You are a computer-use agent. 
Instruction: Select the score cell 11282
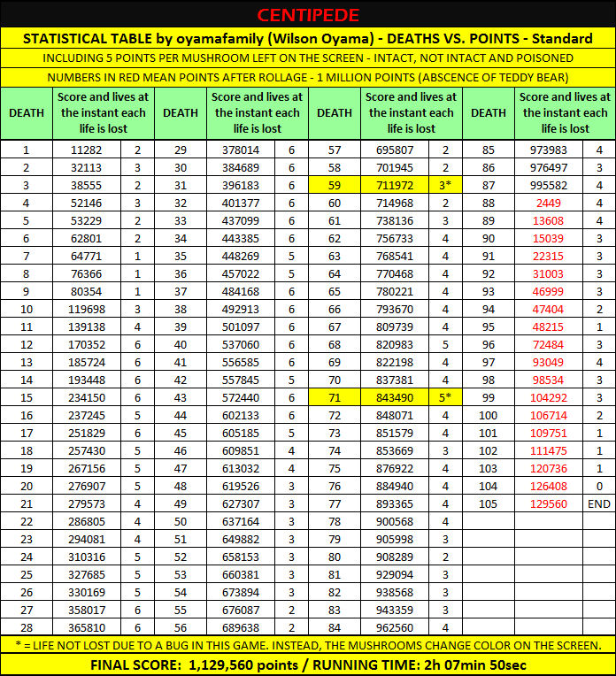[x=86, y=150]
